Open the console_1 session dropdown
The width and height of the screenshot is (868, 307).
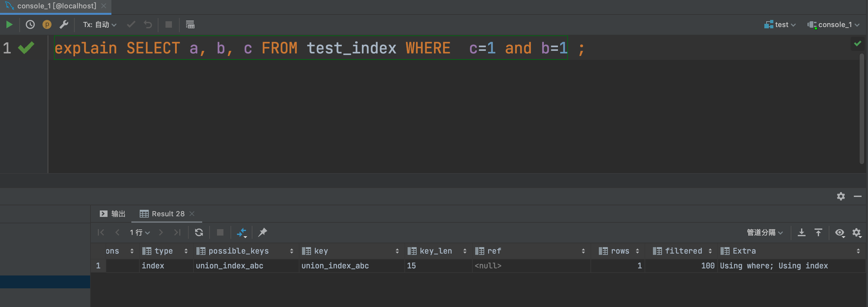coord(833,24)
